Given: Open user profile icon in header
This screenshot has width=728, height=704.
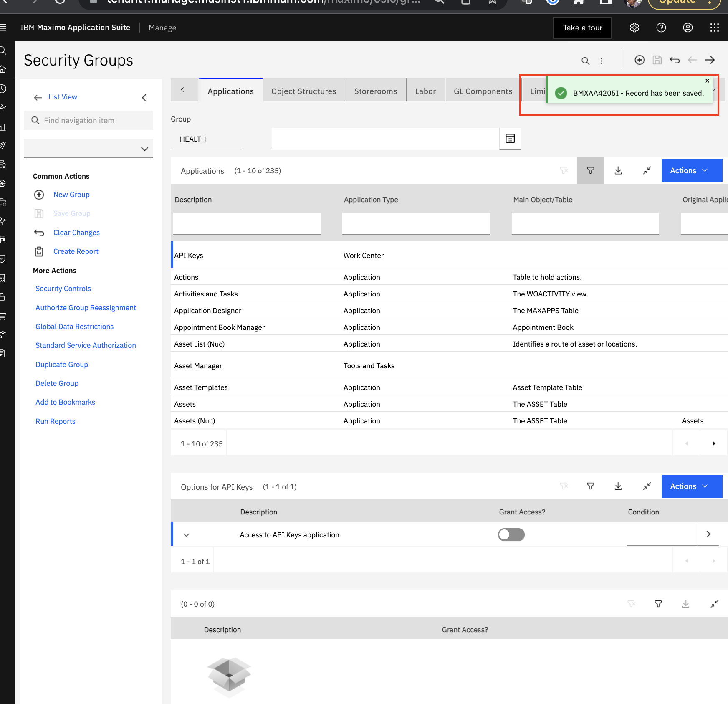Looking at the screenshot, I should (688, 28).
